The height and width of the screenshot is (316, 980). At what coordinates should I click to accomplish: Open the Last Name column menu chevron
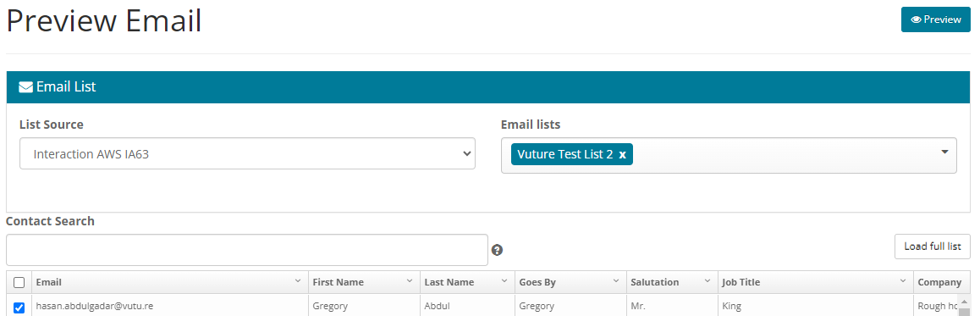[x=504, y=281]
